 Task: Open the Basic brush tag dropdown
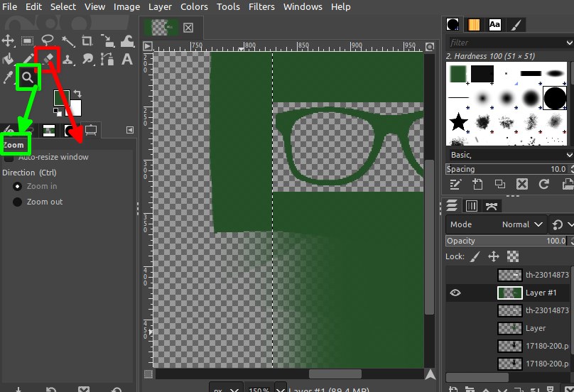click(569, 154)
